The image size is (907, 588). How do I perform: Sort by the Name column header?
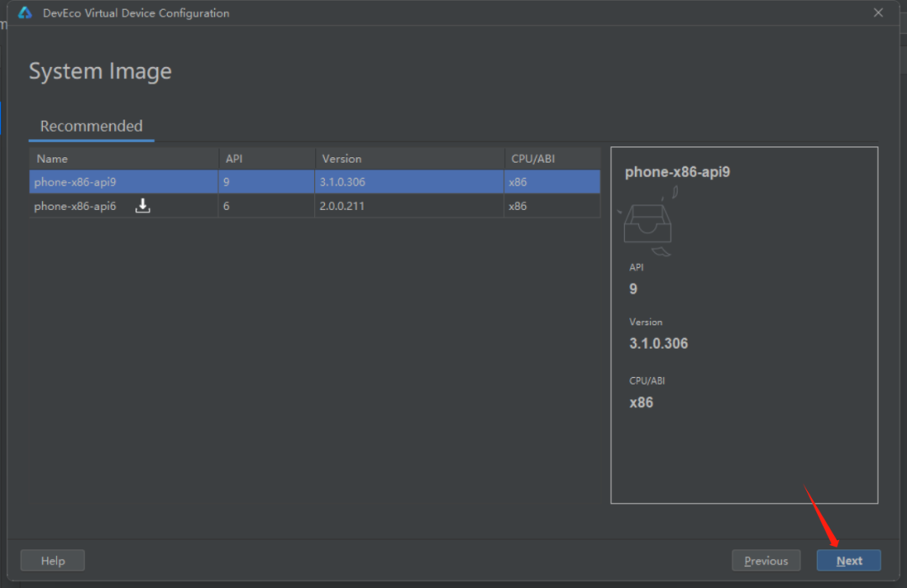click(52, 159)
